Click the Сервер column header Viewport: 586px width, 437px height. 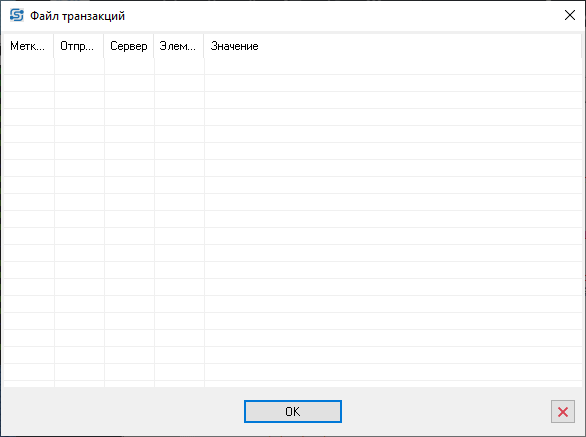pyautogui.click(x=129, y=46)
